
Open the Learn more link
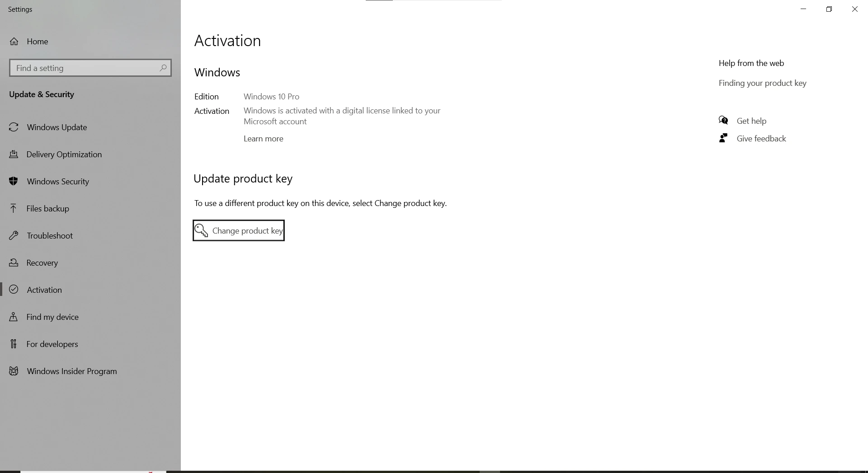(x=264, y=139)
